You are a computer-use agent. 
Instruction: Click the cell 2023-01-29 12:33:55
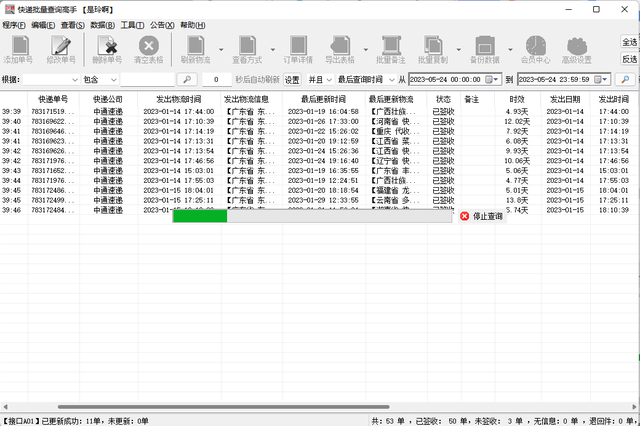coord(323,200)
